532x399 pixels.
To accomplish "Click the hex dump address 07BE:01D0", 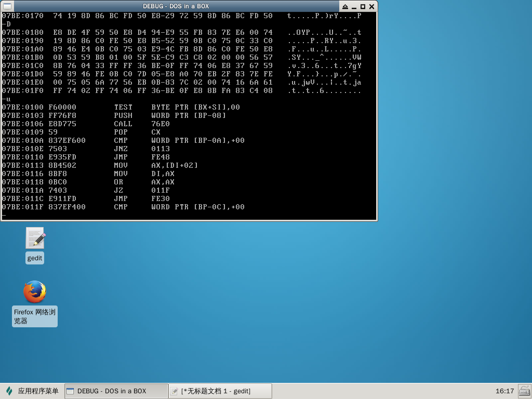I will coord(23,74).
